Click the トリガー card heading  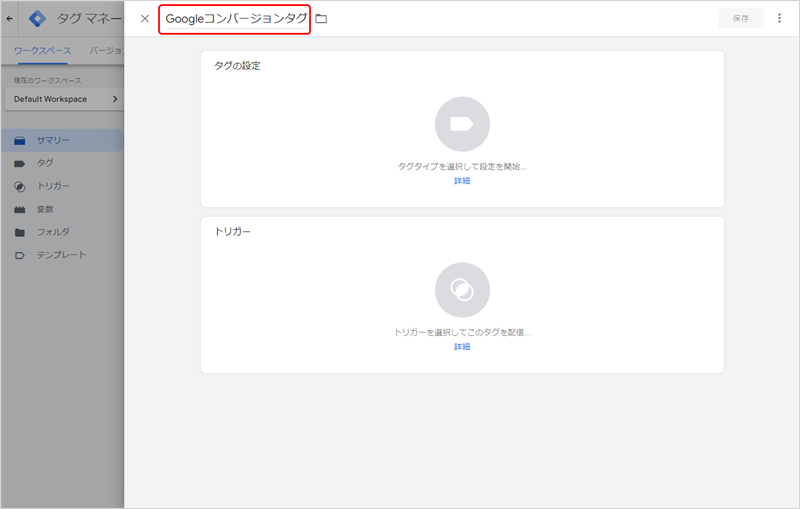pos(233,232)
